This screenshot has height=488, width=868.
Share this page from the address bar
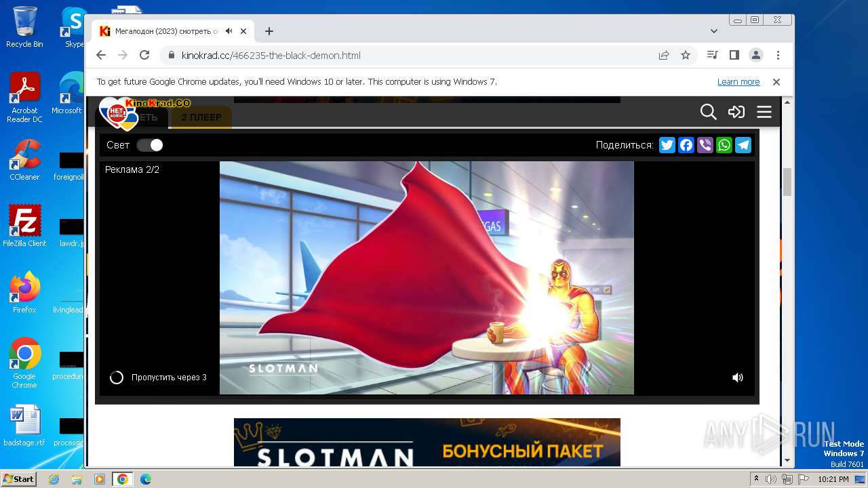[x=664, y=56]
